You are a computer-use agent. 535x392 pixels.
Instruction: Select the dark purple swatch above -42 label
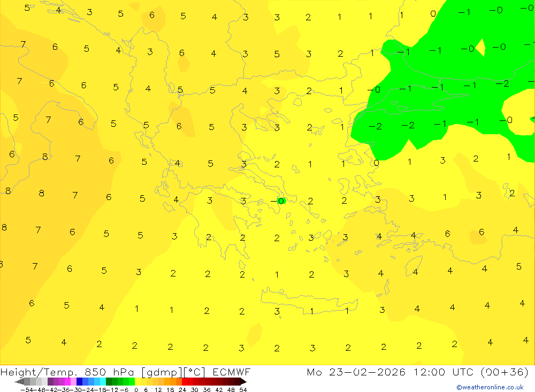coord(50,381)
